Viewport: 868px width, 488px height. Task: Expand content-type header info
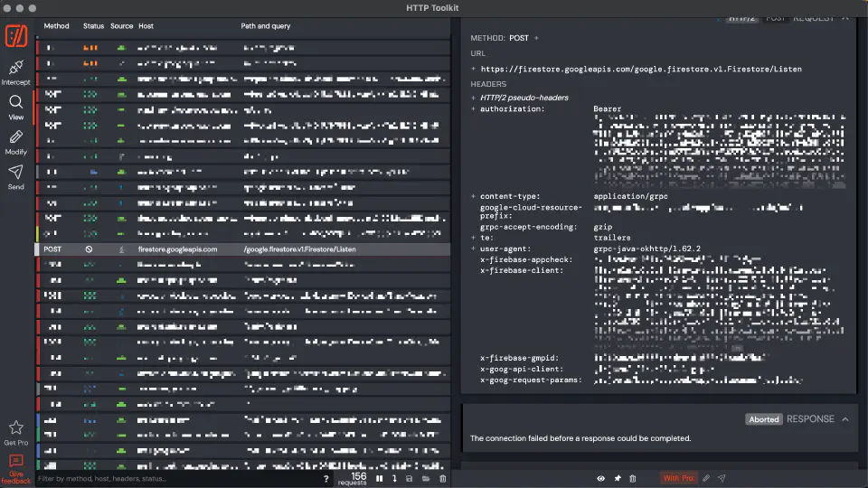coord(473,196)
